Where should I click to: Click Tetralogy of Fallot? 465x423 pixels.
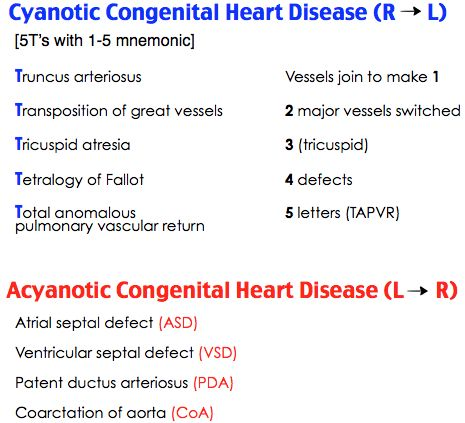click(79, 180)
